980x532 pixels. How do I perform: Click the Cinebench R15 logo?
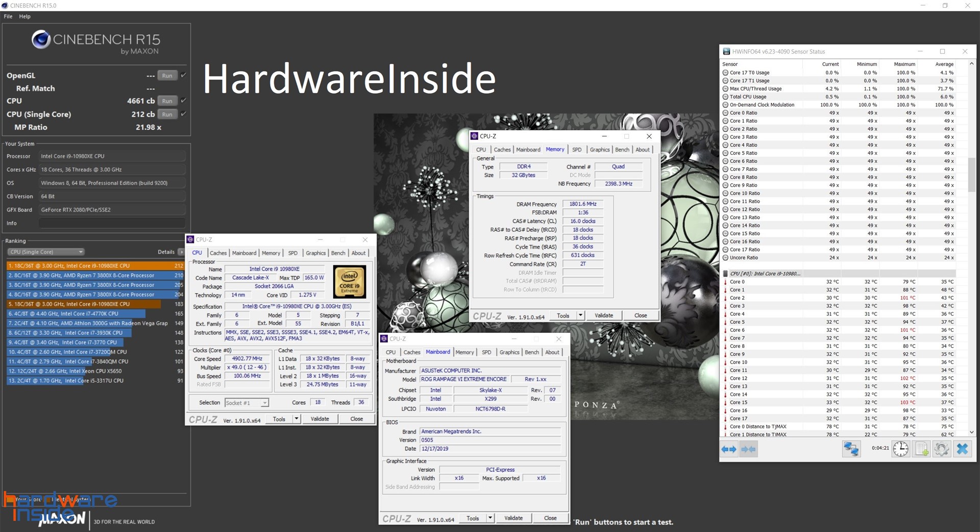point(41,40)
